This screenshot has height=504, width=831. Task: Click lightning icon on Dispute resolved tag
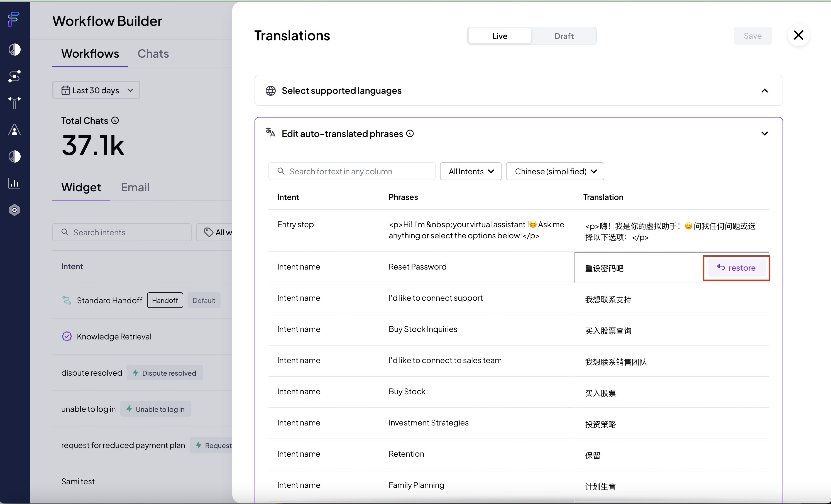[x=136, y=373]
